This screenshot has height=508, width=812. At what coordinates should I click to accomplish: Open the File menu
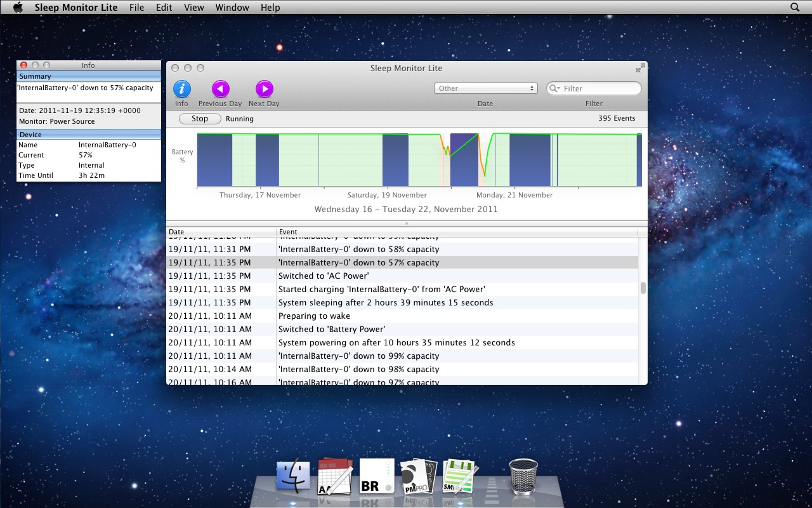tap(136, 8)
